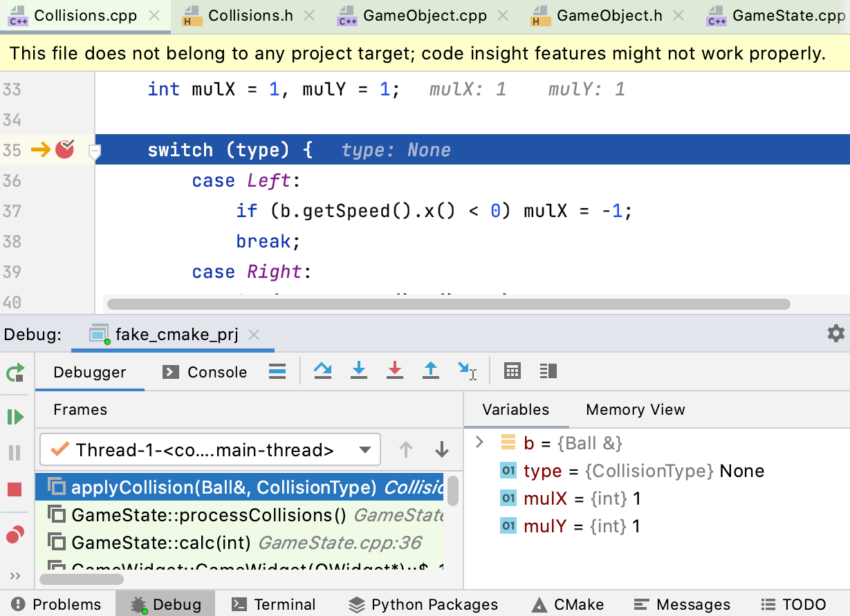Expand the b variable of type Ball

480,442
